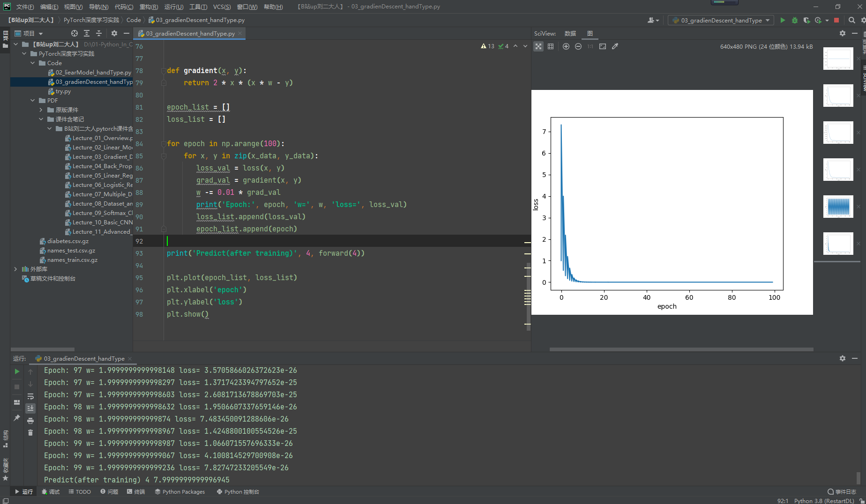Jump to the next highlighted error arrow
866x504 pixels.
pyautogui.click(x=525, y=46)
